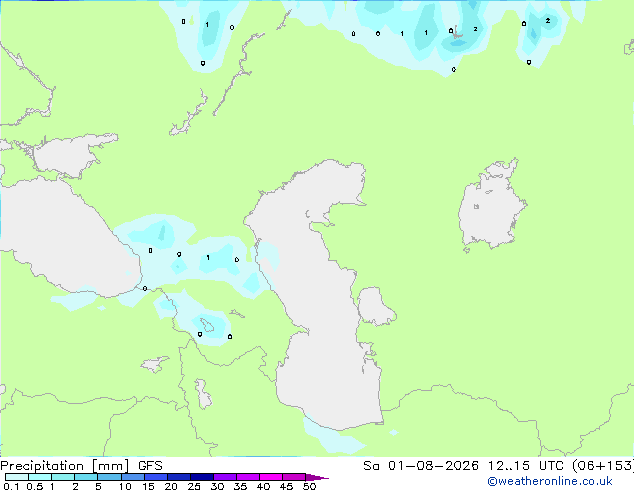Click the '0.1' legend value

[11, 486]
